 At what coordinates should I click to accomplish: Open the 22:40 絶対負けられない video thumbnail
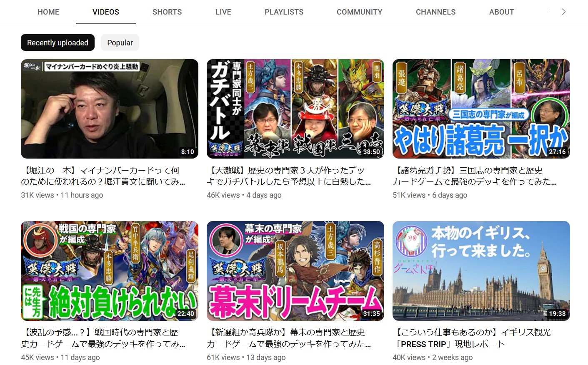[x=110, y=271]
